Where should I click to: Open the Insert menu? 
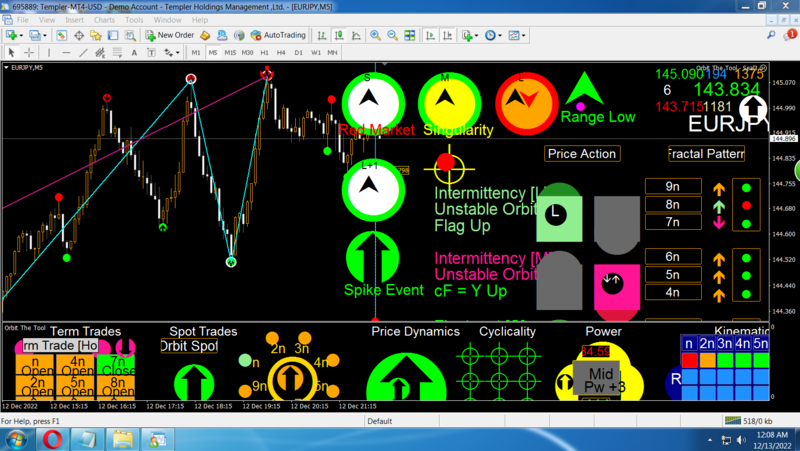coord(74,20)
